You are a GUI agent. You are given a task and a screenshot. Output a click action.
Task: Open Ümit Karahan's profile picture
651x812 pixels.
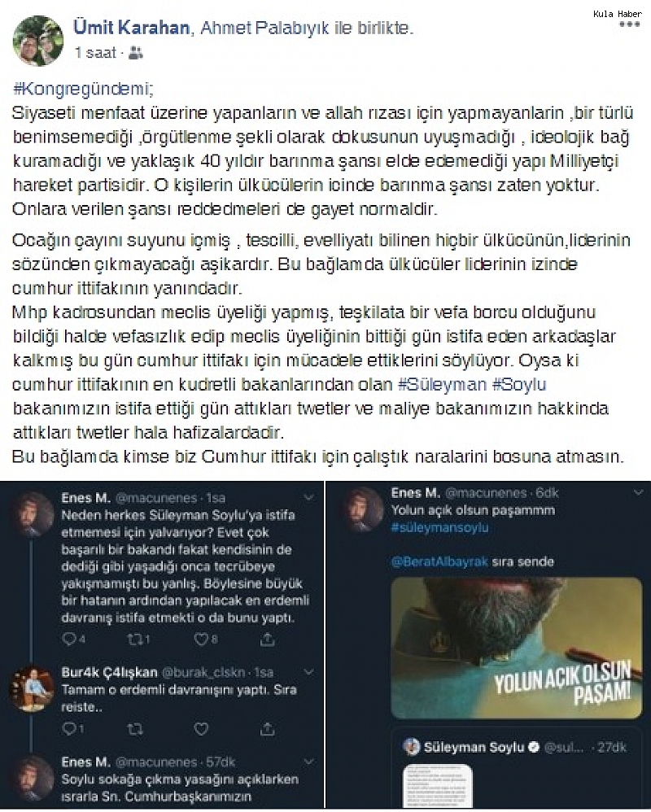(x=38, y=41)
